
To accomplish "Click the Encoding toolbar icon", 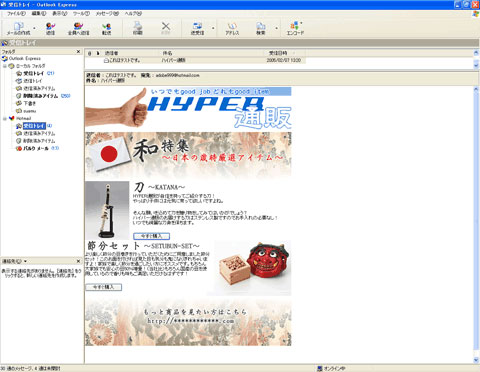I will click(x=295, y=28).
